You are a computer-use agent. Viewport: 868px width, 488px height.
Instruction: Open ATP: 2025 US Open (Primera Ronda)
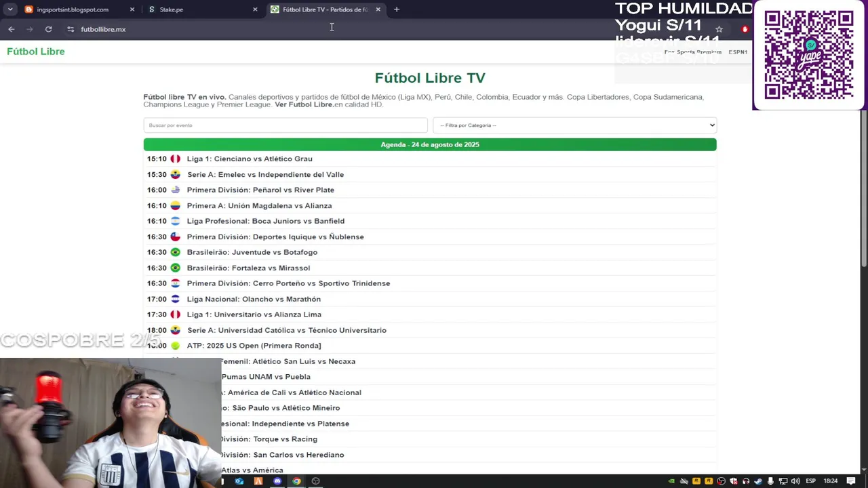point(254,346)
